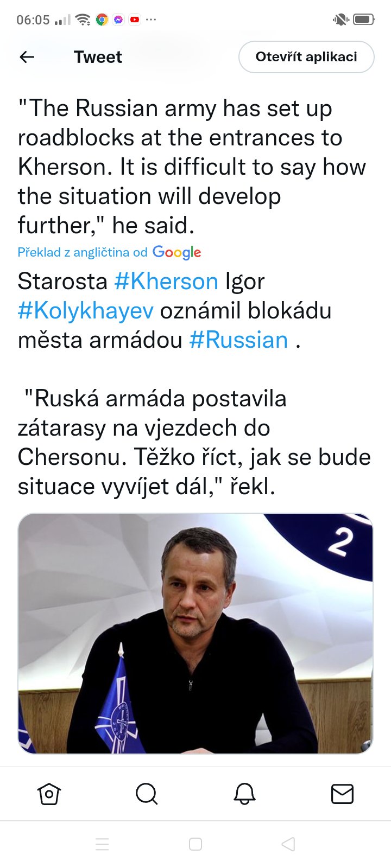Tap the muted bell status icon

click(340, 20)
